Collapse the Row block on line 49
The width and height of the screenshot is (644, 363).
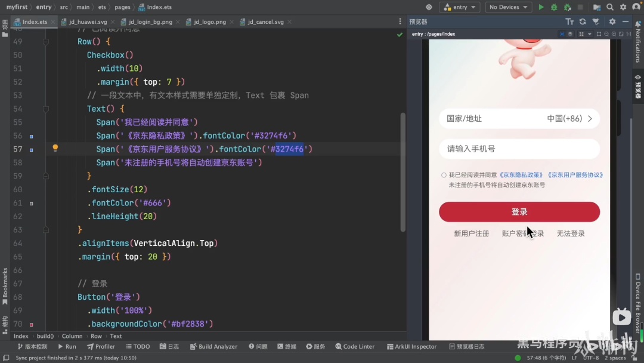coord(46,42)
